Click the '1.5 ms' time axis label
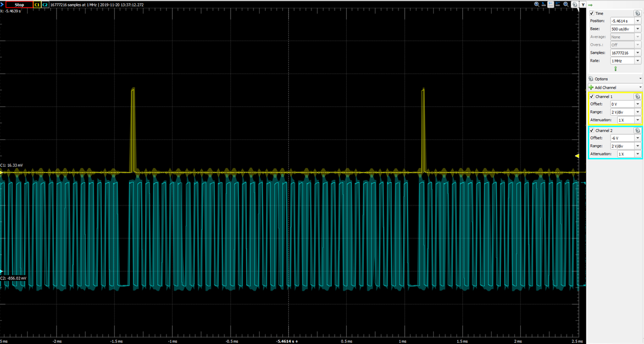 pos(462,341)
